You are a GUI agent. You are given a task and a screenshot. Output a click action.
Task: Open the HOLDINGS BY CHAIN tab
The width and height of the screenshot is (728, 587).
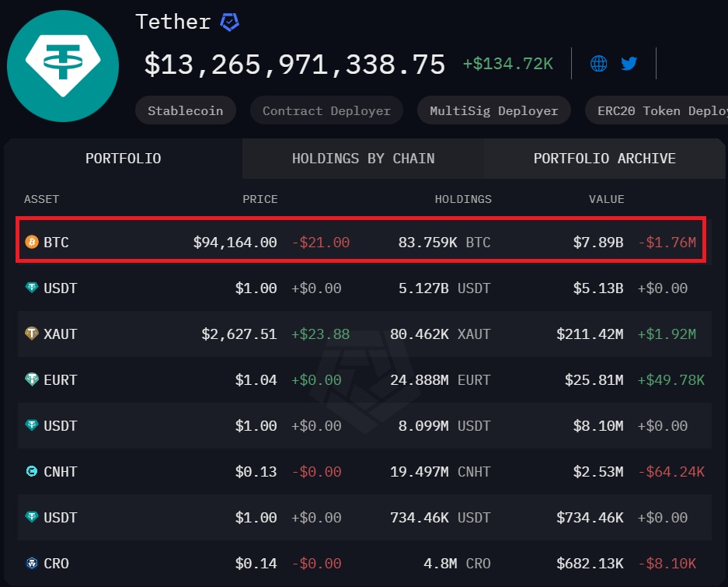363,159
